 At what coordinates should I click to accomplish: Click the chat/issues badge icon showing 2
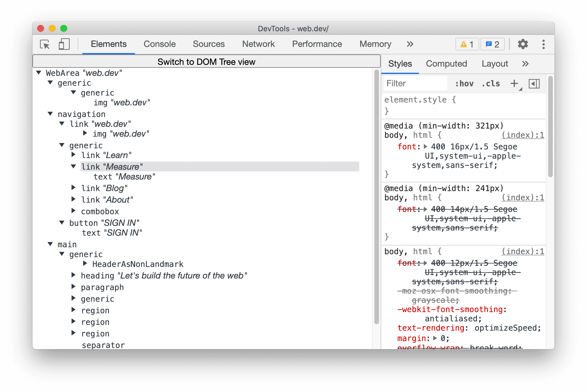493,44
